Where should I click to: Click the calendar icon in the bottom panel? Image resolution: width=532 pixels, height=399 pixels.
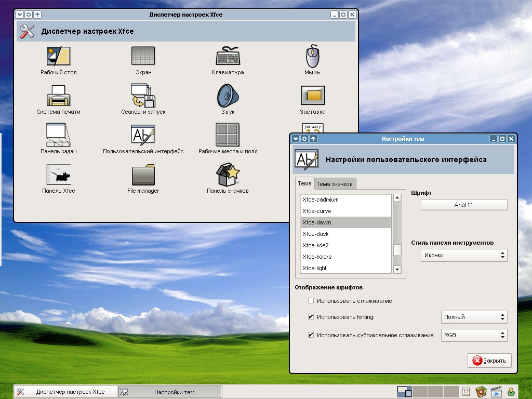coord(466,392)
